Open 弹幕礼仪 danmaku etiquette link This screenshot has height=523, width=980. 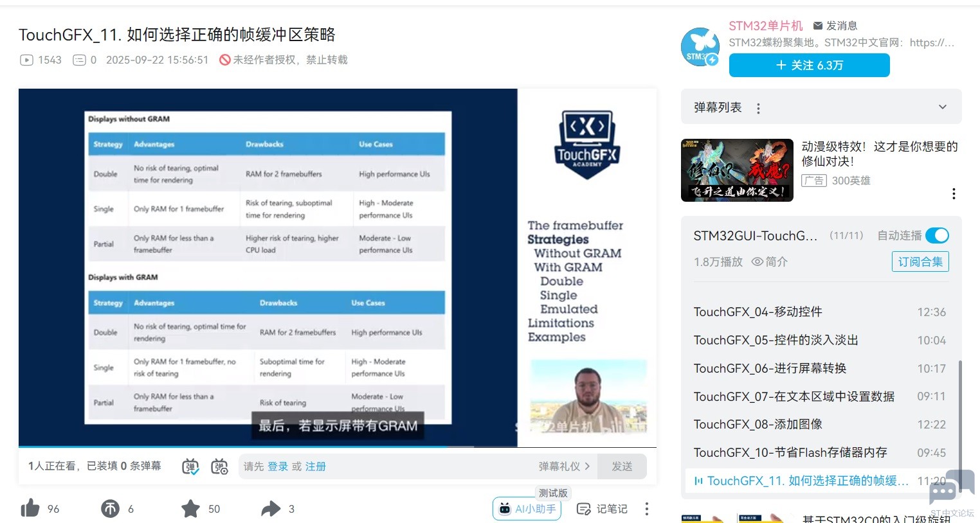pos(563,466)
